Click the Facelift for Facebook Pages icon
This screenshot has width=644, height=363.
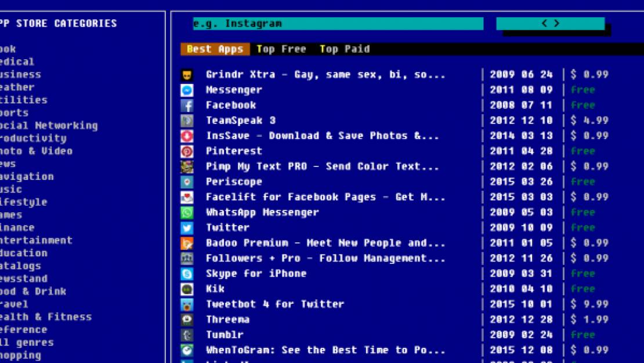[187, 198]
